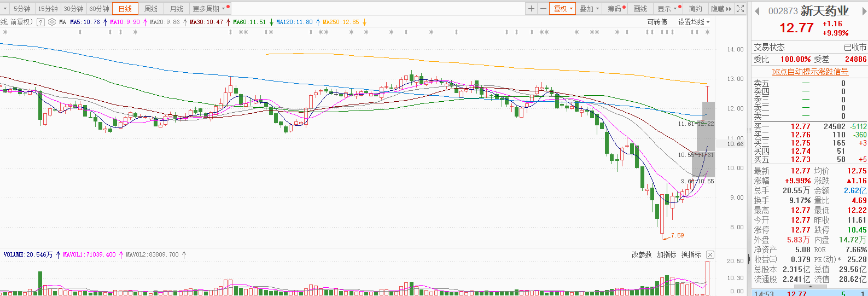
Task: Click the MA250:12.85 indicator label
Action: coord(341,22)
